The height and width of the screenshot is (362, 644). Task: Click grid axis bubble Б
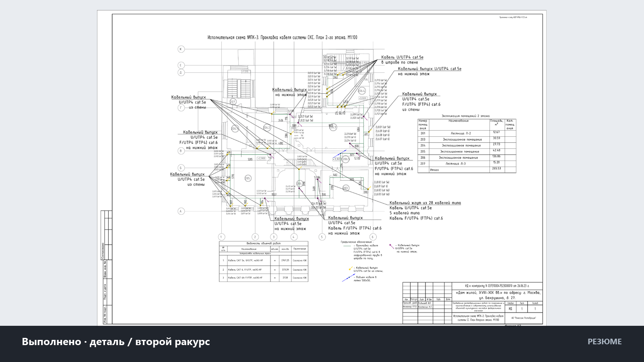pyautogui.click(x=181, y=168)
